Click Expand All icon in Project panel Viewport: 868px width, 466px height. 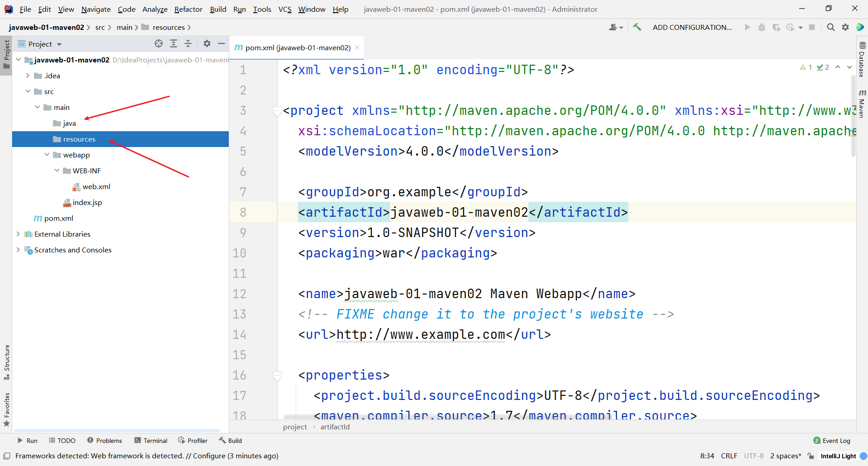174,43
